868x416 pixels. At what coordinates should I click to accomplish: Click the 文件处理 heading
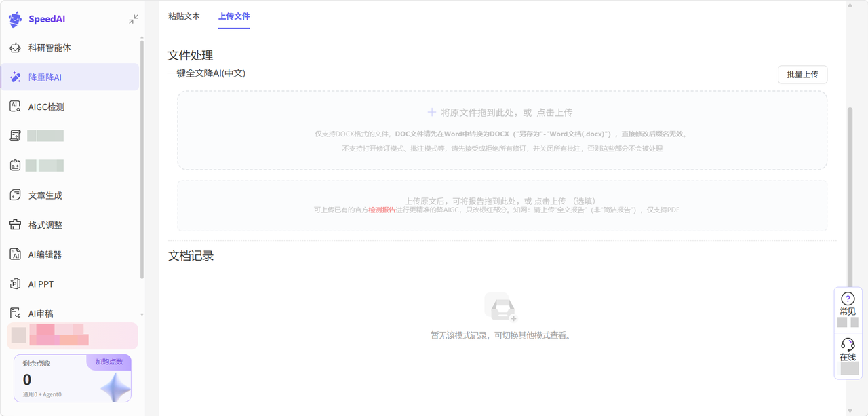[191, 55]
